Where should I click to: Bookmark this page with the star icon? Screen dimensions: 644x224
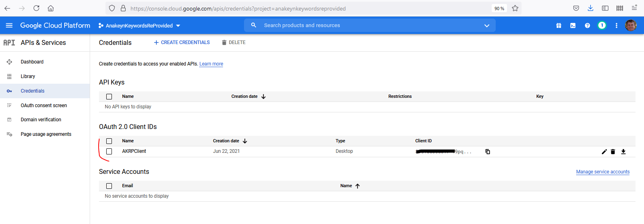pos(515,8)
